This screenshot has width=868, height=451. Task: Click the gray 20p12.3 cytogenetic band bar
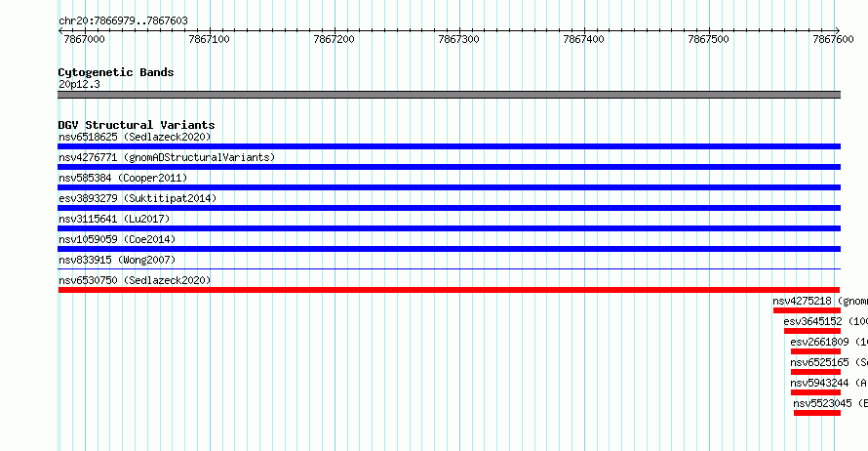(449, 95)
